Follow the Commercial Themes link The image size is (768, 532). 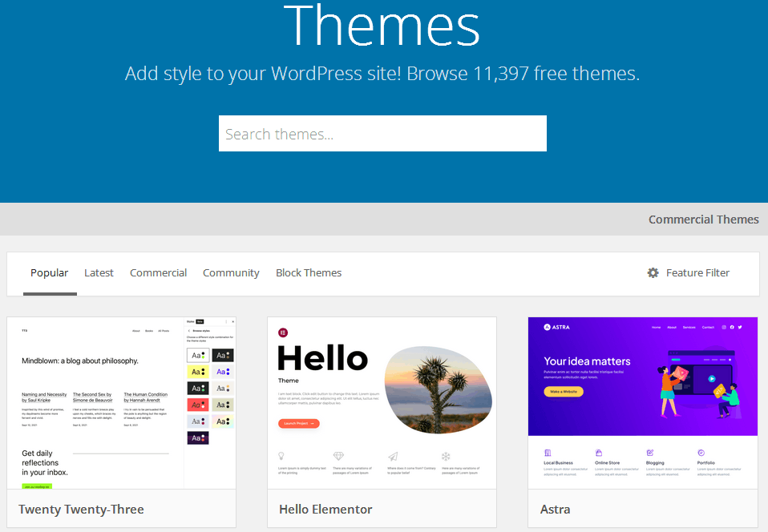click(x=703, y=220)
